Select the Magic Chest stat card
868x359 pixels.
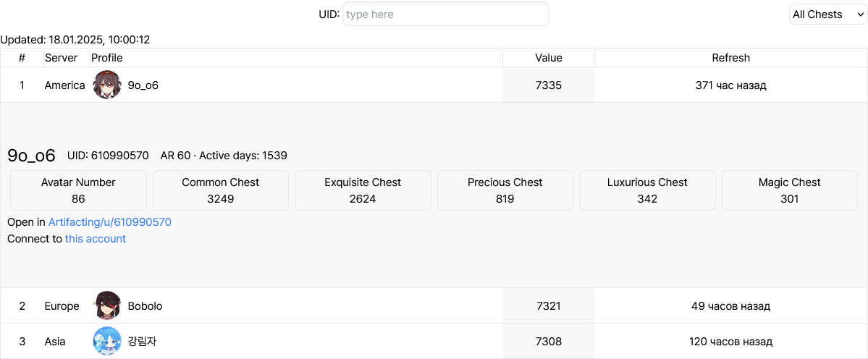tap(789, 190)
